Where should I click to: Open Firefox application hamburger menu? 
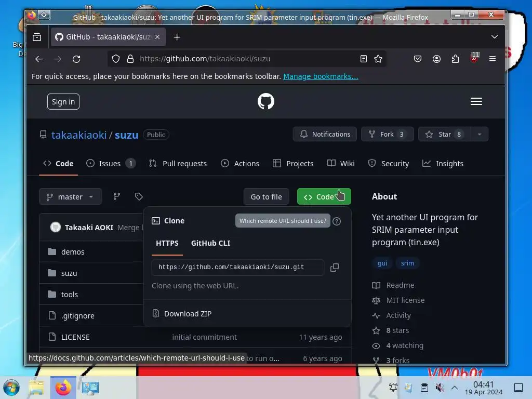[x=493, y=59]
